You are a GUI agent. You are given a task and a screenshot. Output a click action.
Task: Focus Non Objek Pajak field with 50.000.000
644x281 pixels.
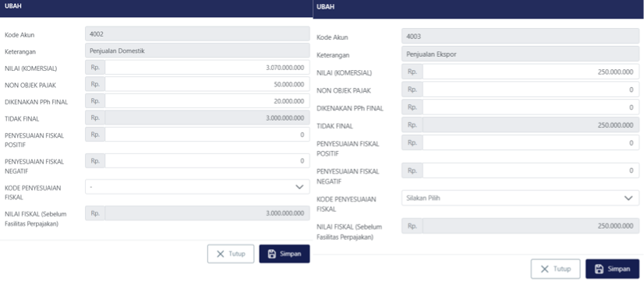tap(207, 84)
